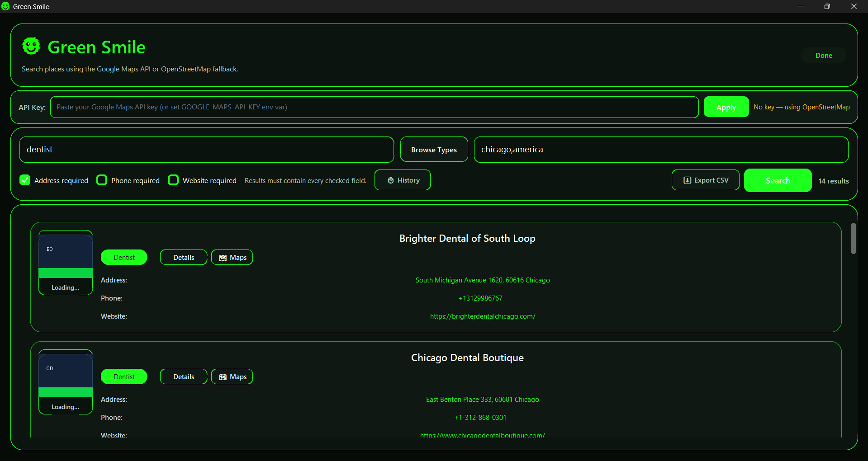Screen dimensions: 868x461
Task: Export results with Export CSV
Action: pyautogui.click(x=705, y=180)
